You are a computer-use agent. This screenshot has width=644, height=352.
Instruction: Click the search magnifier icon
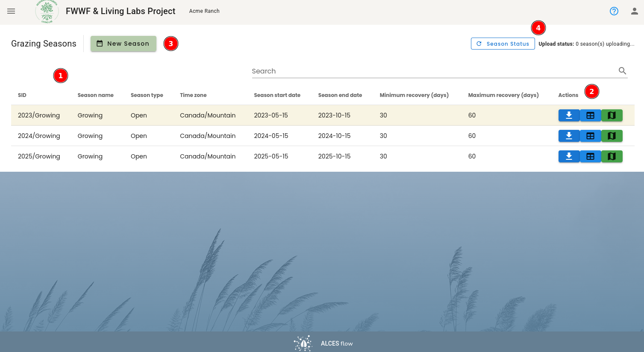[x=623, y=71]
